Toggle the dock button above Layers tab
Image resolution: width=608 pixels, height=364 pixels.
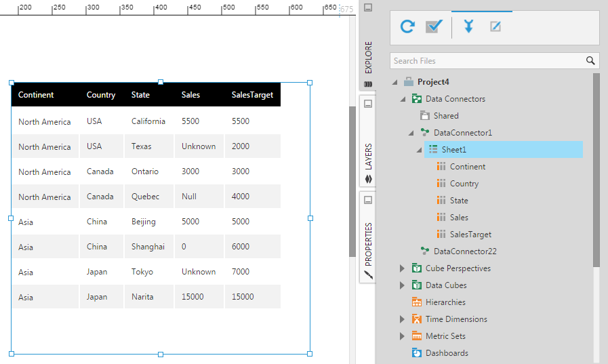(368, 104)
